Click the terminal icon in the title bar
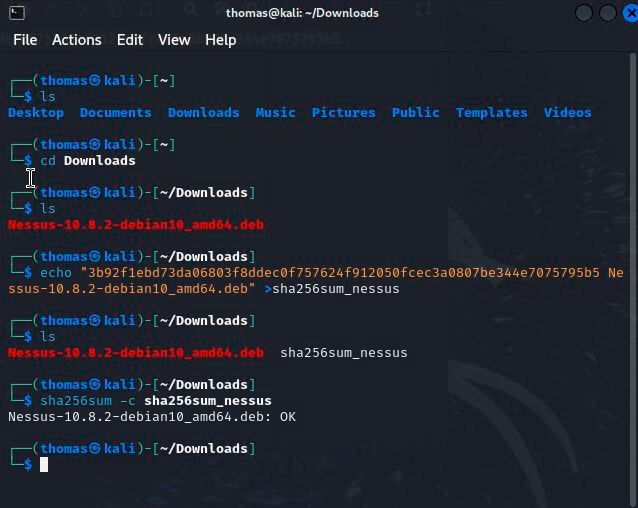This screenshot has height=508, width=638. coord(12,13)
